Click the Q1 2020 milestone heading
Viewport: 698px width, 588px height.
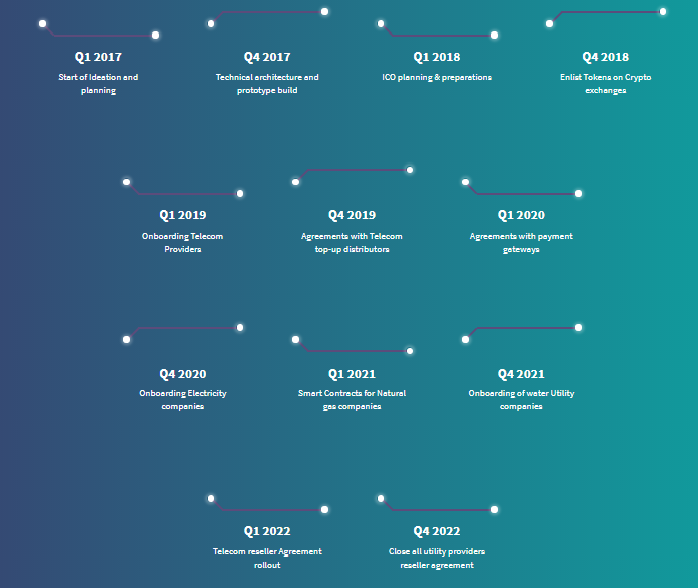click(x=521, y=215)
